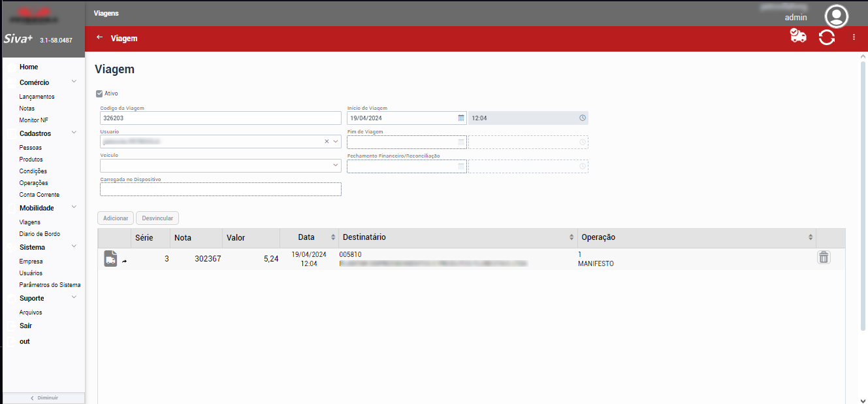The width and height of the screenshot is (868, 404).
Task: Open the Fim de Viagem clock picker
Action: tap(582, 142)
